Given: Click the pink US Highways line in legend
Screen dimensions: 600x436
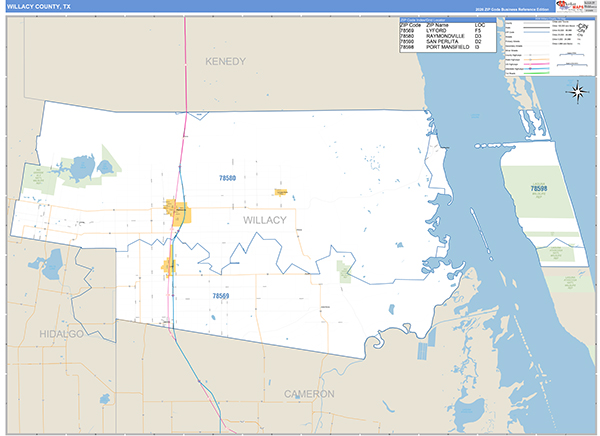Looking at the screenshot, I should [x=536, y=64].
